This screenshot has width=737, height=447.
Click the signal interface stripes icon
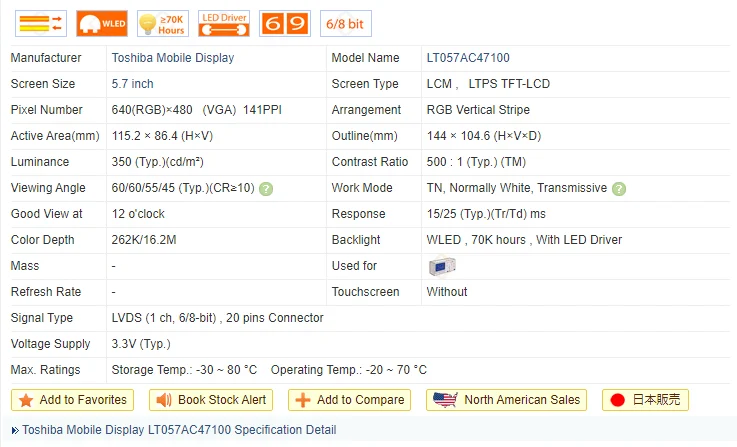coord(41,24)
